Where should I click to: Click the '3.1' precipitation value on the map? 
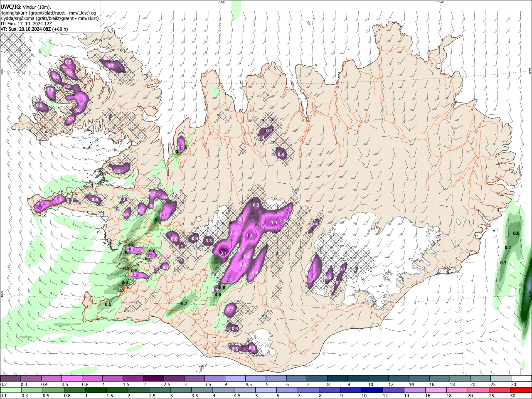(223, 253)
